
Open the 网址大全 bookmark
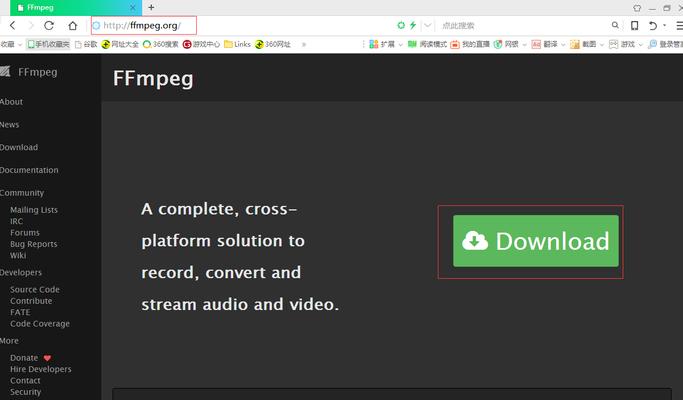(120, 44)
